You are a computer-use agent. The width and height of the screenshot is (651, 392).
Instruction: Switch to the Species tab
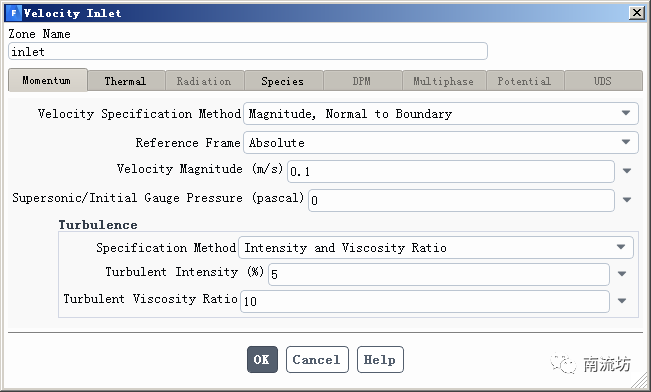283,81
